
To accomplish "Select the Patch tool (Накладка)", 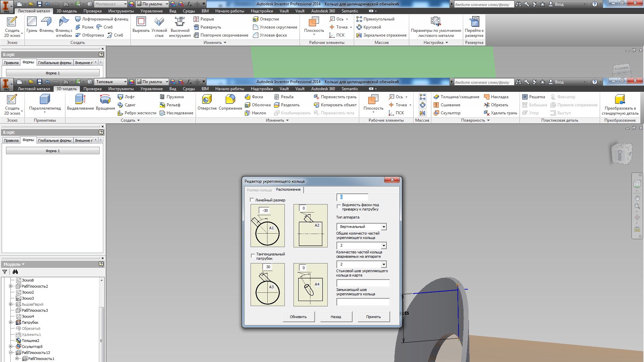I will (496, 97).
